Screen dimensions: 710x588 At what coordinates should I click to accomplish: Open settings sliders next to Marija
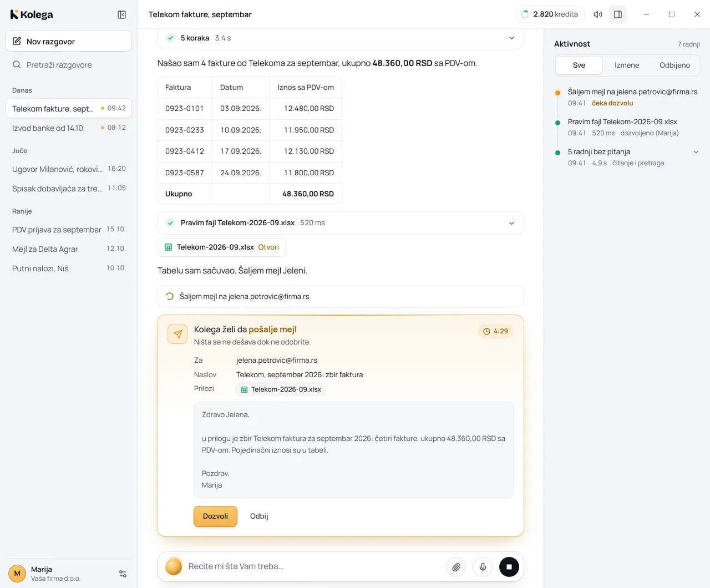(x=123, y=574)
